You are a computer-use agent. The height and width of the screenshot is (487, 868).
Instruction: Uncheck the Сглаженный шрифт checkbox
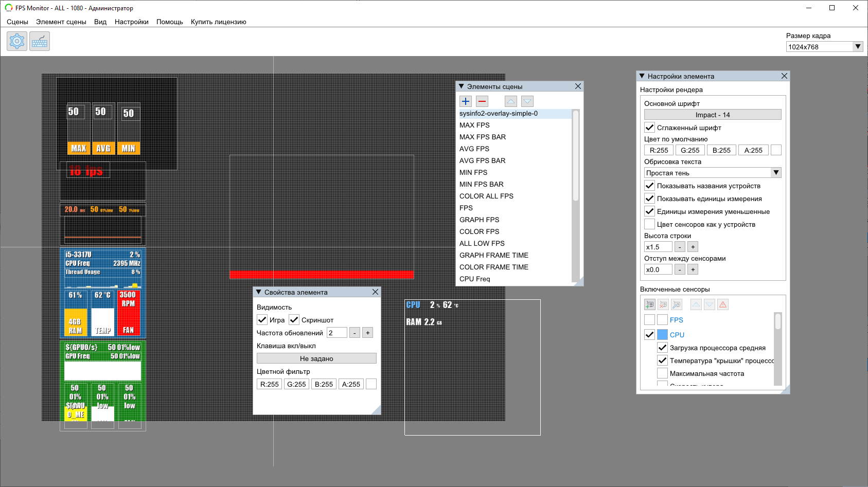click(650, 128)
